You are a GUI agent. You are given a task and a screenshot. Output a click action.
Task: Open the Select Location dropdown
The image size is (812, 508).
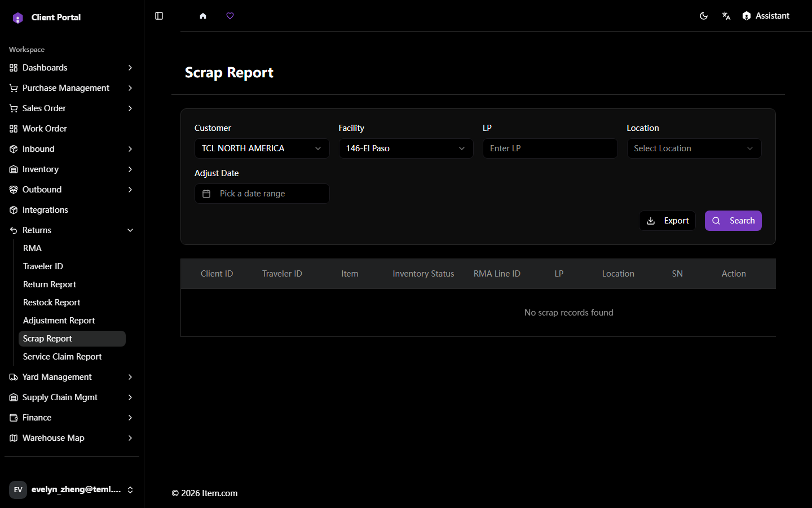694,148
